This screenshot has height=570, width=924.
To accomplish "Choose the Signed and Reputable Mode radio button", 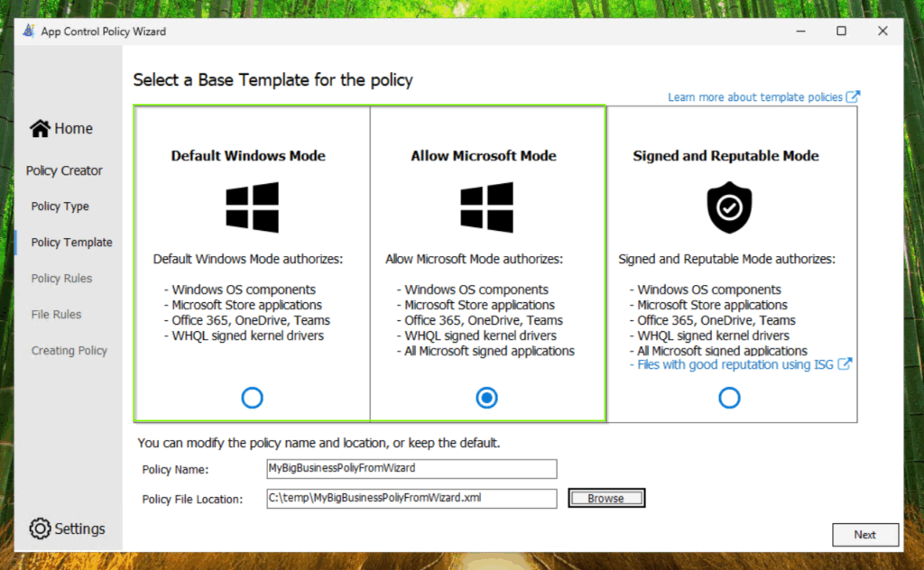I will pos(729,398).
